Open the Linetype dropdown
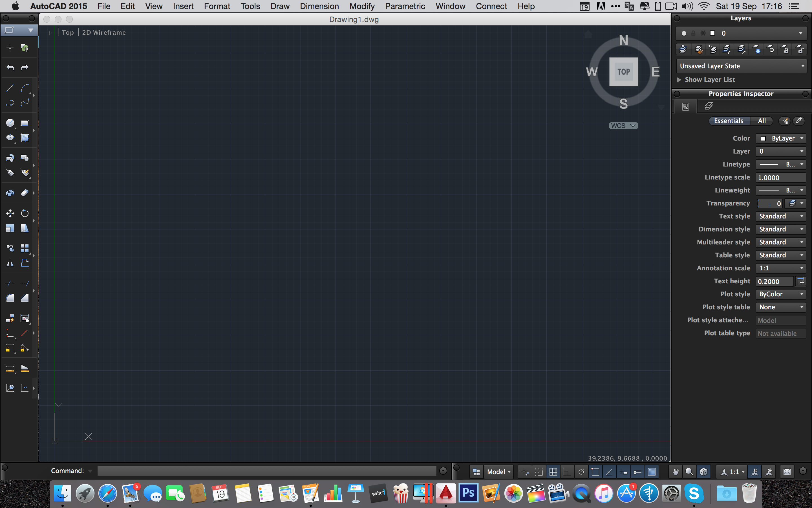 [781, 164]
